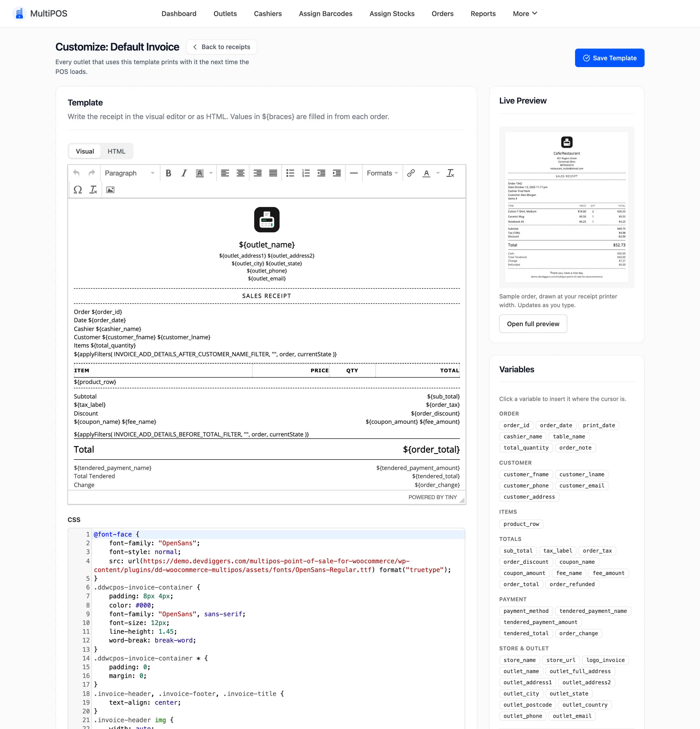Switch to the HTML editor tab
This screenshot has width=700, height=729.
pos(116,151)
